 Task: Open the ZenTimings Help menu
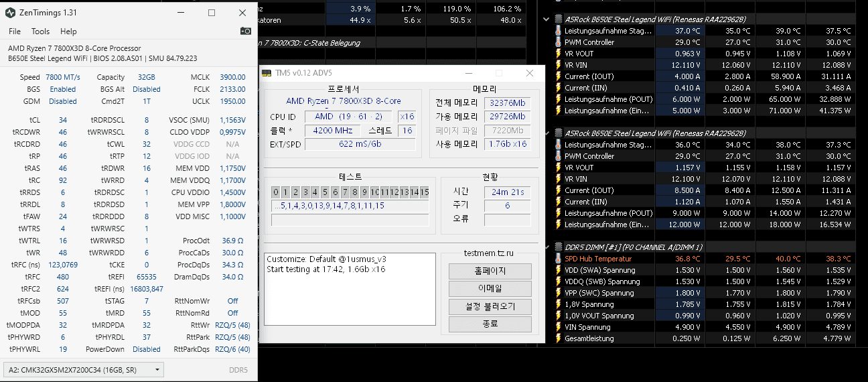coord(68,31)
